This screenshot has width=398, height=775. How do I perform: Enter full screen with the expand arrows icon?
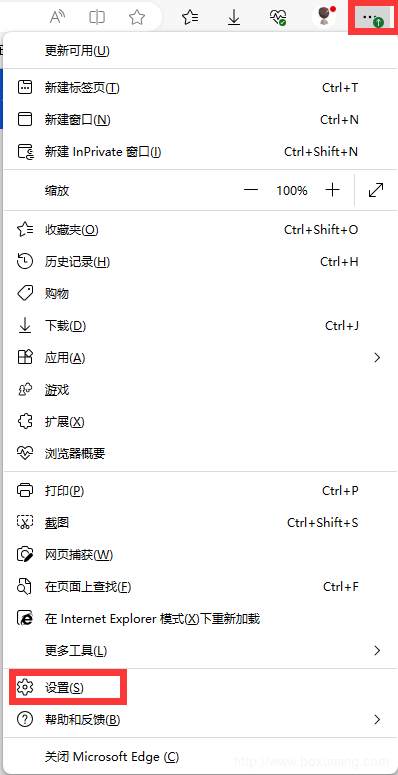point(376,190)
